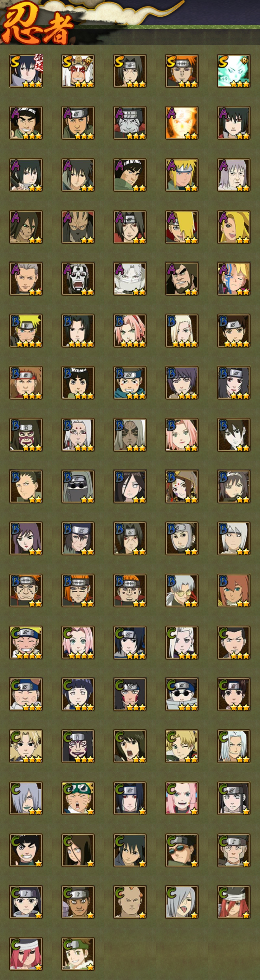Pick the glowing cyan S-rank ninja
Screen dimensions: 260x980
234,71
